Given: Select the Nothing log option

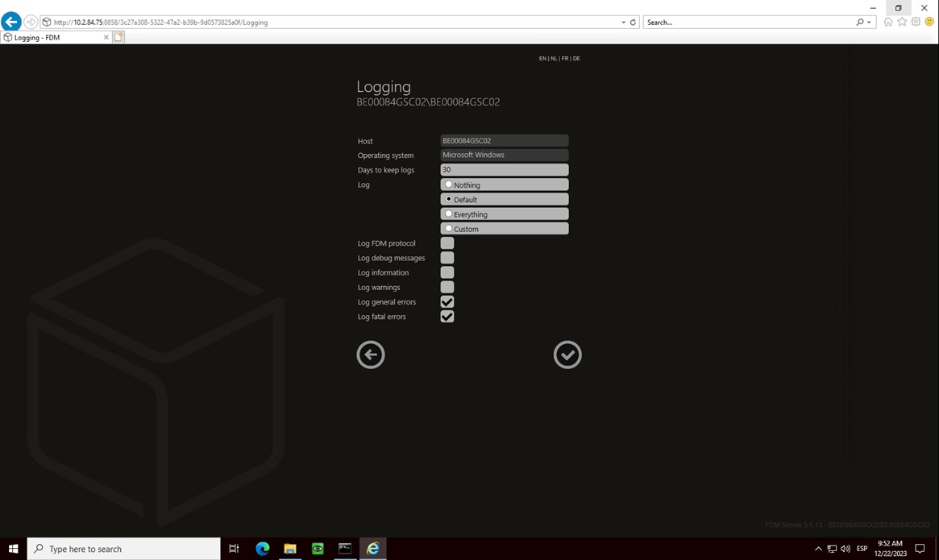Looking at the screenshot, I should click(x=448, y=185).
